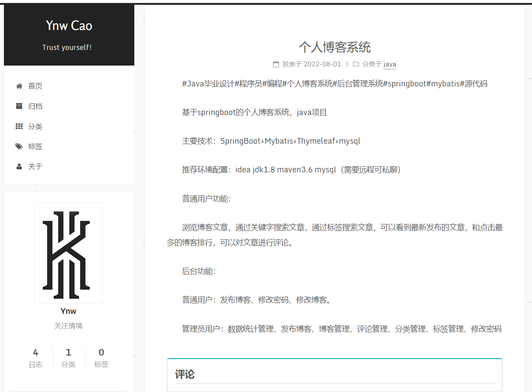The width and height of the screenshot is (532, 392).
Task: Click the 普通用户功能 heading text
Action: [206, 199]
